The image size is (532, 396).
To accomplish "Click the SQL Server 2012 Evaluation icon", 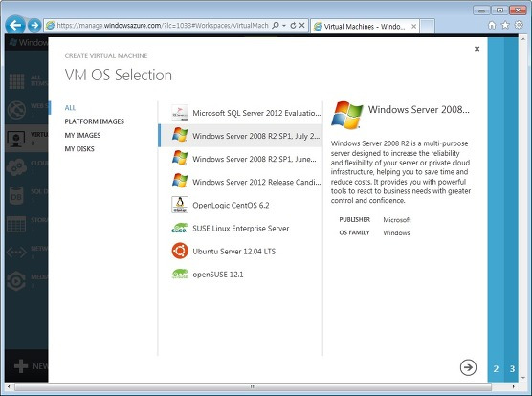I will [180, 113].
